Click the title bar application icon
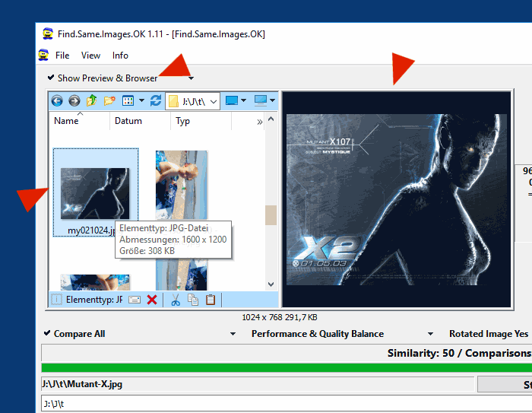The image size is (532, 413). tap(48, 33)
